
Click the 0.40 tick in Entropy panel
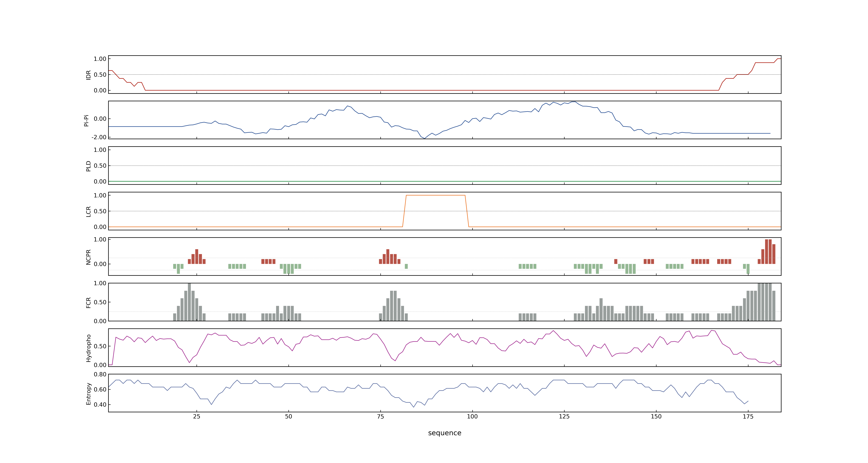click(x=100, y=404)
